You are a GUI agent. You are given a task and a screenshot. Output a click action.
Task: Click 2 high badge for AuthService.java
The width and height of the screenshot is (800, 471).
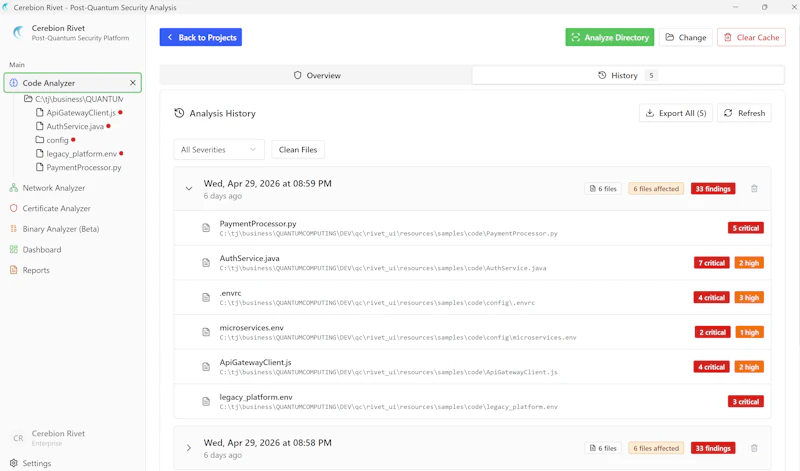tap(748, 263)
